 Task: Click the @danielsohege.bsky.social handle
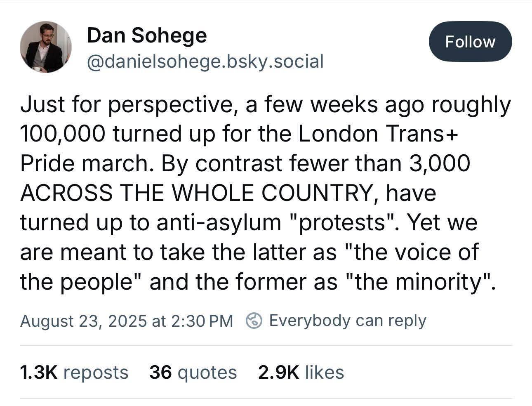[x=205, y=61]
